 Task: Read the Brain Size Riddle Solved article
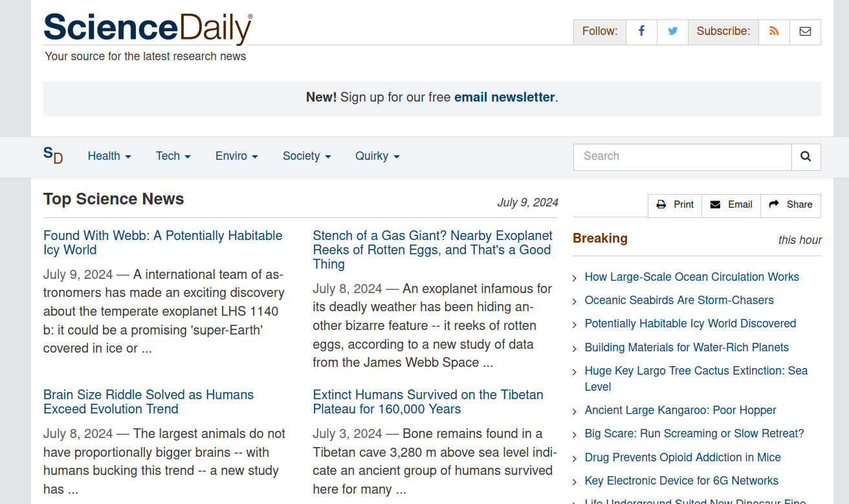pyautogui.click(x=148, y=402)
